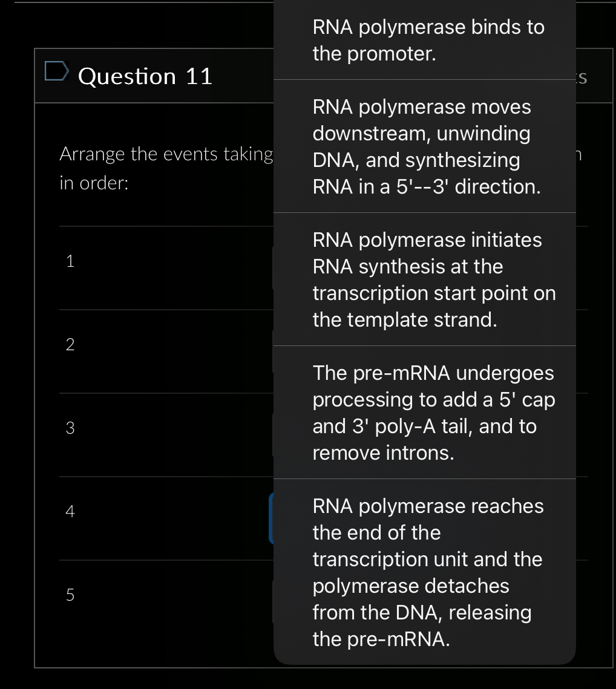Click the 'in order:' text line
The height and width of the screenshot is (689, 616).
coord(94,183)
